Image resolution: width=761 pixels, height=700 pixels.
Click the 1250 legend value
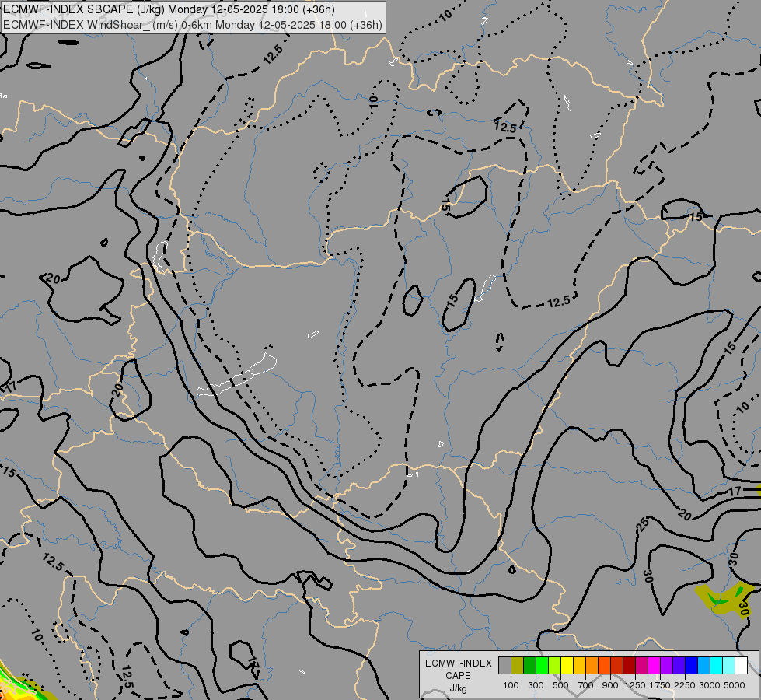pos(635,685)
